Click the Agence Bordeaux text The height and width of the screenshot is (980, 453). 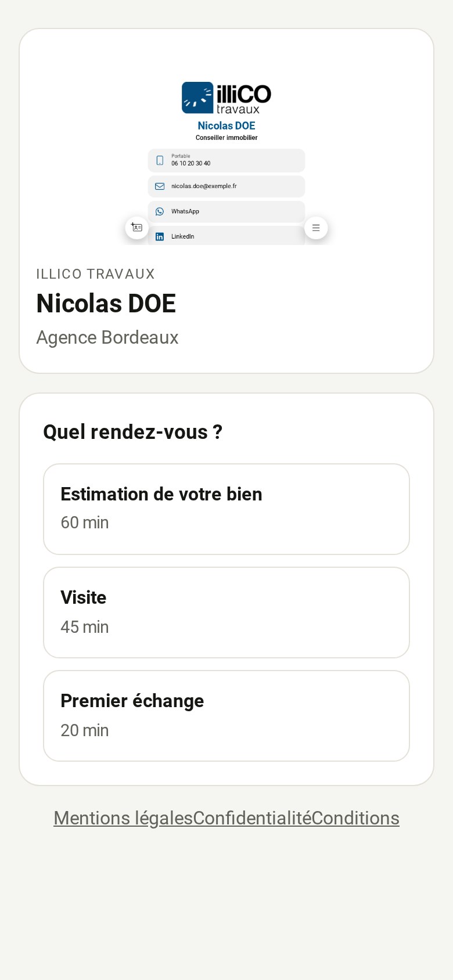(x=107, y=337)
